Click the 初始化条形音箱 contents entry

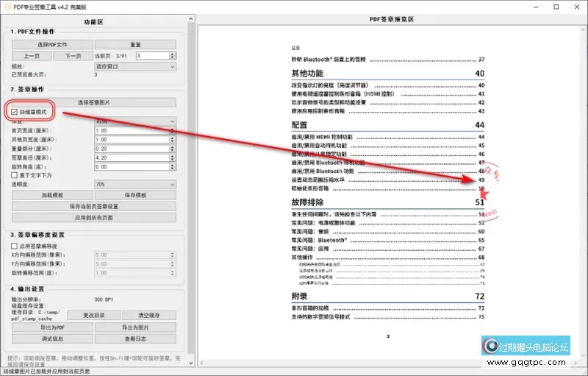310,188
